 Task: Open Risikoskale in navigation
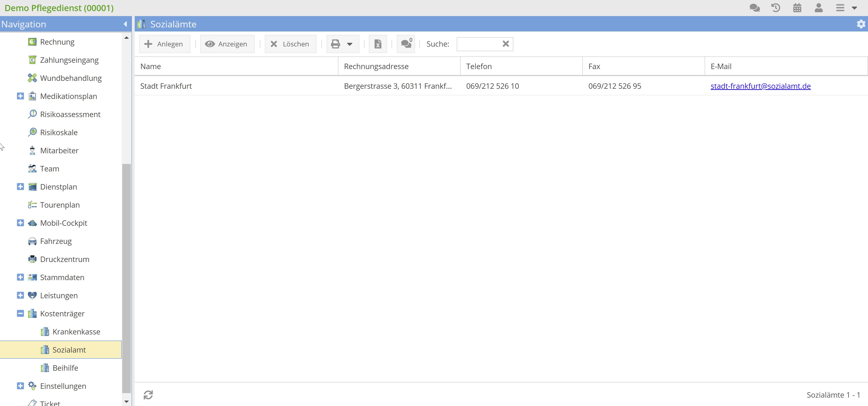59,132
